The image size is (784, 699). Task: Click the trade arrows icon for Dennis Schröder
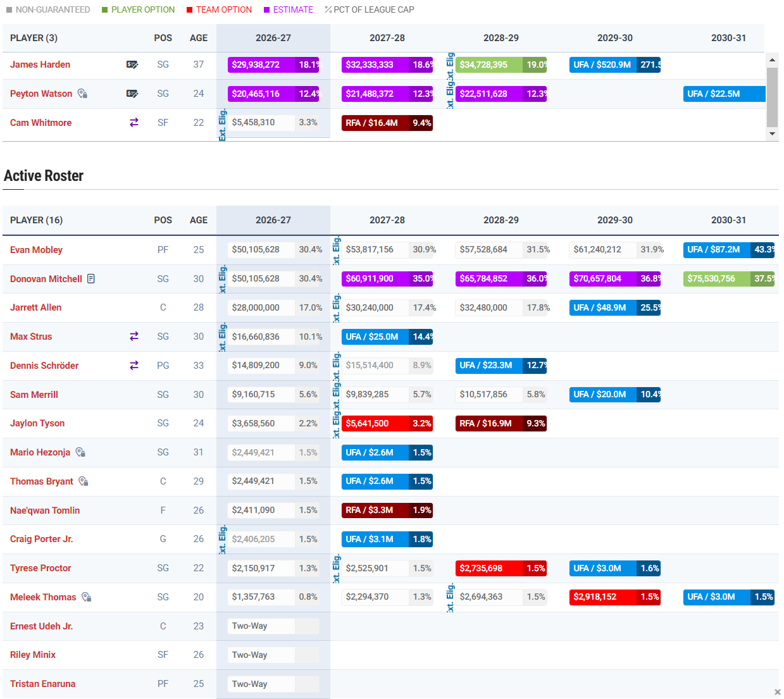134,366
